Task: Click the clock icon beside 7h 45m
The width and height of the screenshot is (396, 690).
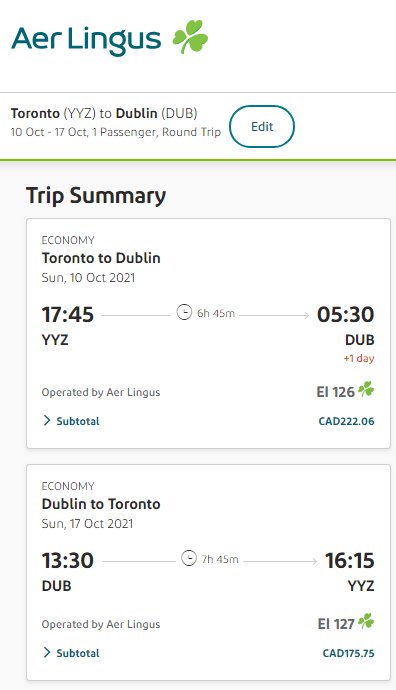Action: [189, 558]
